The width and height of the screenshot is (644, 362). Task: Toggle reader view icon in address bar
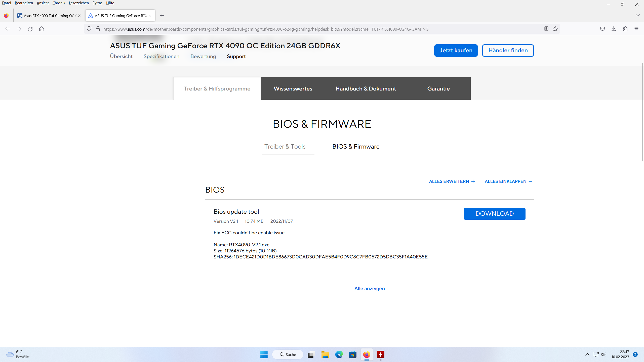pyautogui.click(x=546, y=29)
